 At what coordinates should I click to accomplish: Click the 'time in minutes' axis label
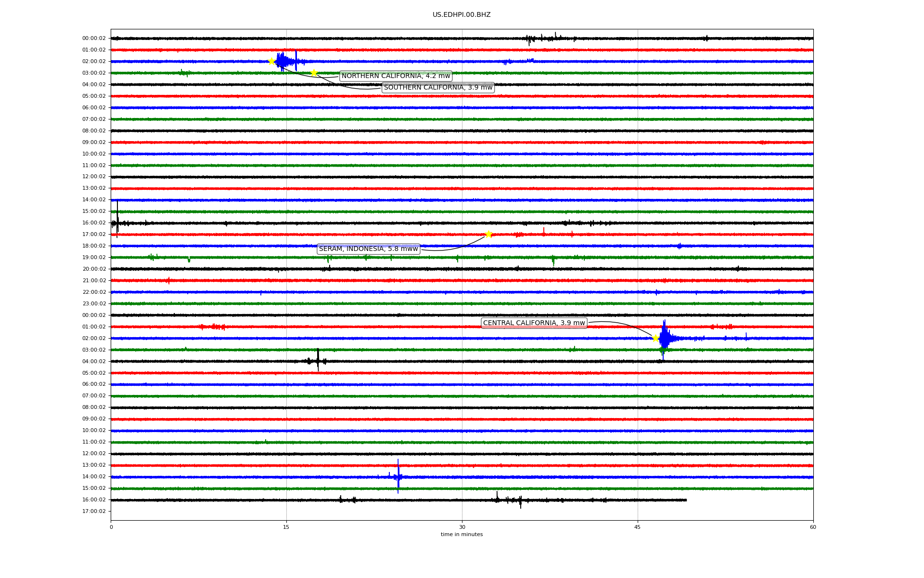[x=461, y=535]
